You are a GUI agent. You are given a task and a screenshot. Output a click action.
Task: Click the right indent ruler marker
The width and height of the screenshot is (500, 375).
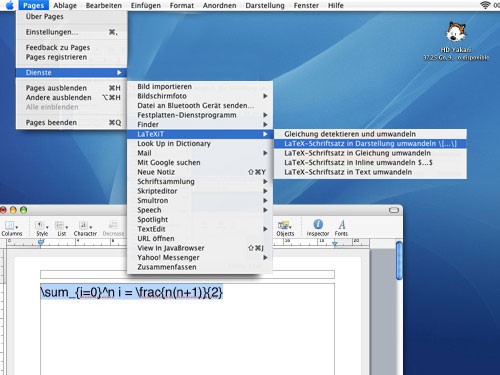click(335, 244)
